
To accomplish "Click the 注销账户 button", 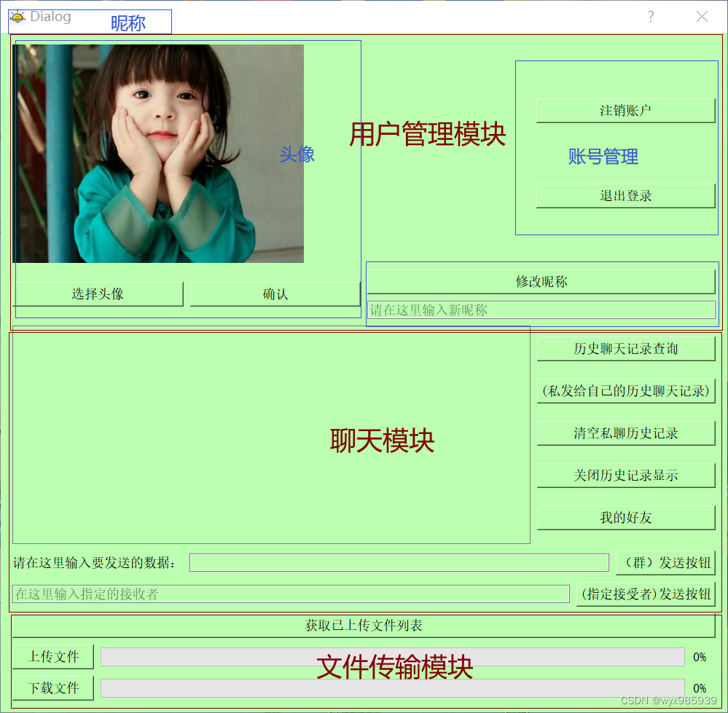I will 625,111.
